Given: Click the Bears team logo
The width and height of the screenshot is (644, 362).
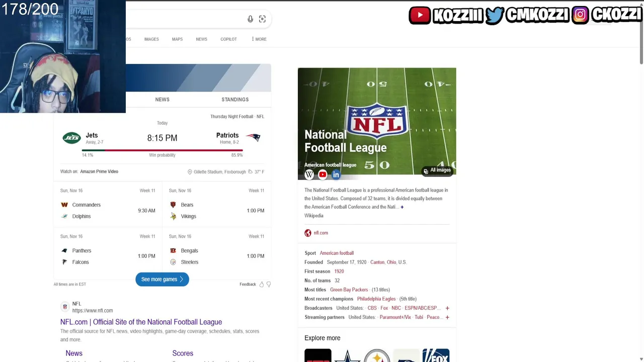Looking at the screenshot, I should [173, 205].
